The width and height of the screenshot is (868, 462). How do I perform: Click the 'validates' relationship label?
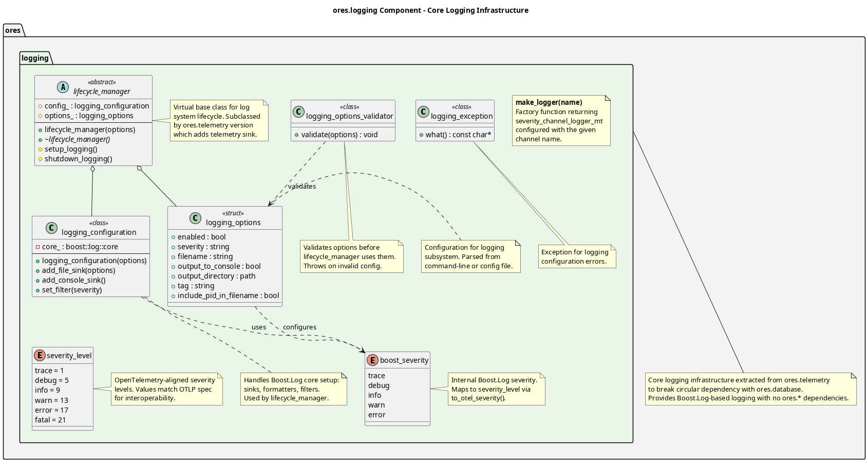click(301, 186)
